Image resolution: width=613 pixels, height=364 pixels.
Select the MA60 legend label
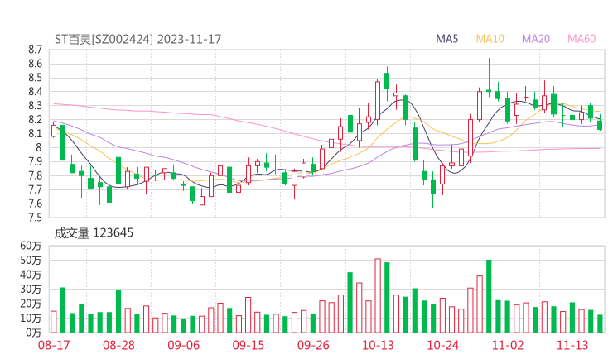(x=582, y=39)
